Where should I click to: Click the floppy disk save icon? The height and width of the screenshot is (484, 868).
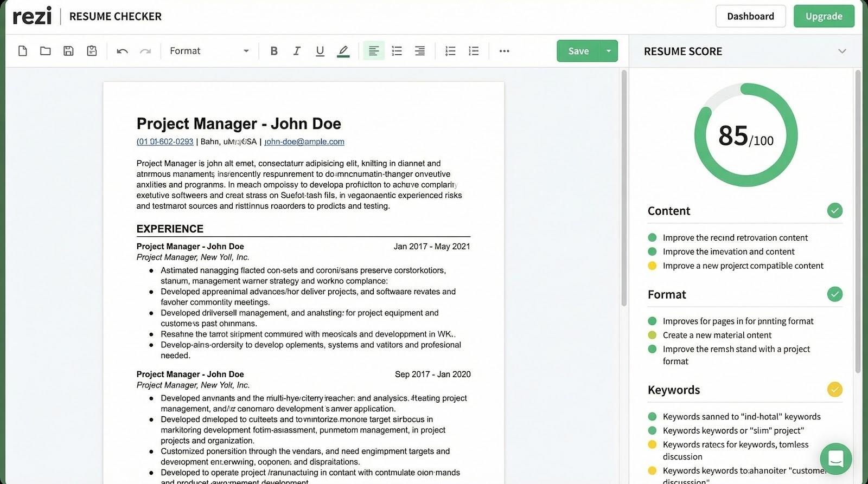click(x=68, y=51)
